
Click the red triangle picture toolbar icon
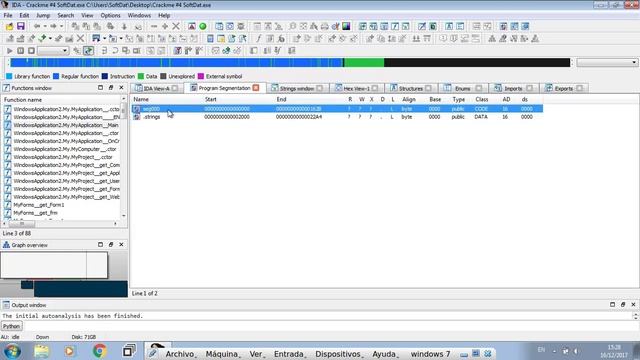tap(192, 27)
